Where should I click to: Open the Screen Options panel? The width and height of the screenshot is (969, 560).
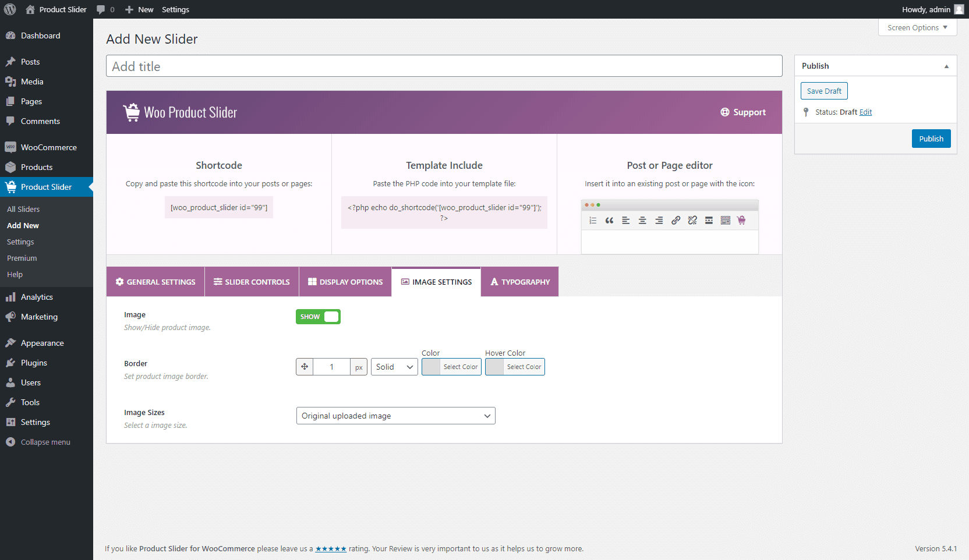coord(917,27)
